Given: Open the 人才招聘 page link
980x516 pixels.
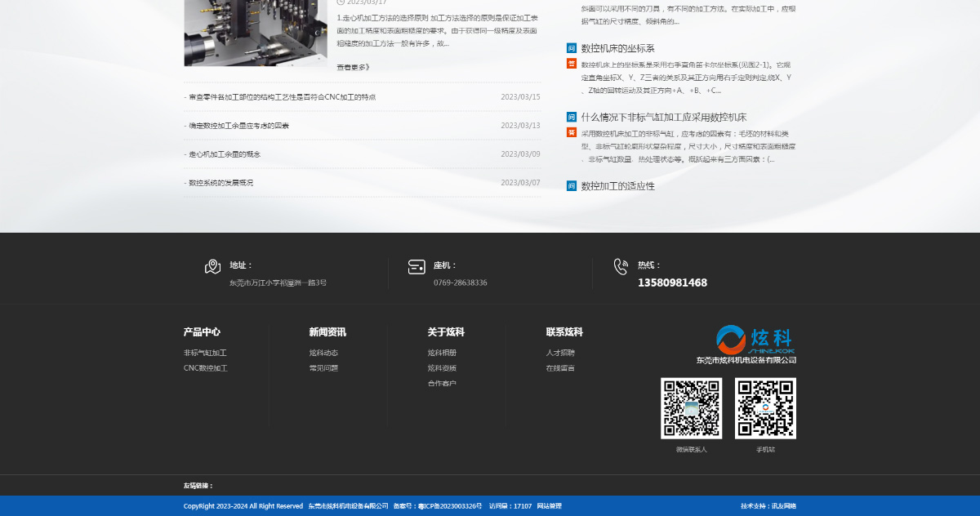Looking at the screenshot, I should (x=563, y=352).
